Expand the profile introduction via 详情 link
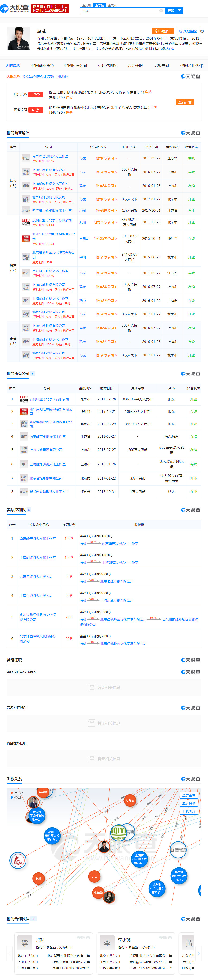The height and width of the screenshot is (980, 208). 171,49
